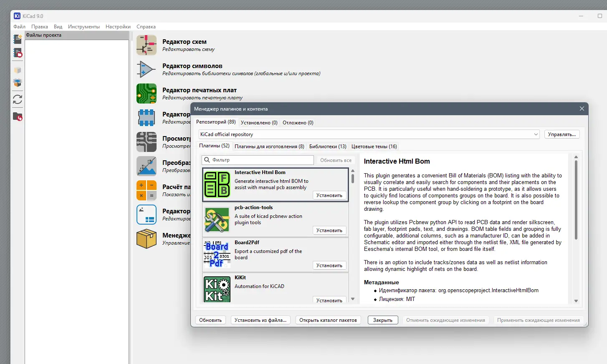Open the Справка menu
The height and width of the screenshot is (364, 607).
coord(146,26)
